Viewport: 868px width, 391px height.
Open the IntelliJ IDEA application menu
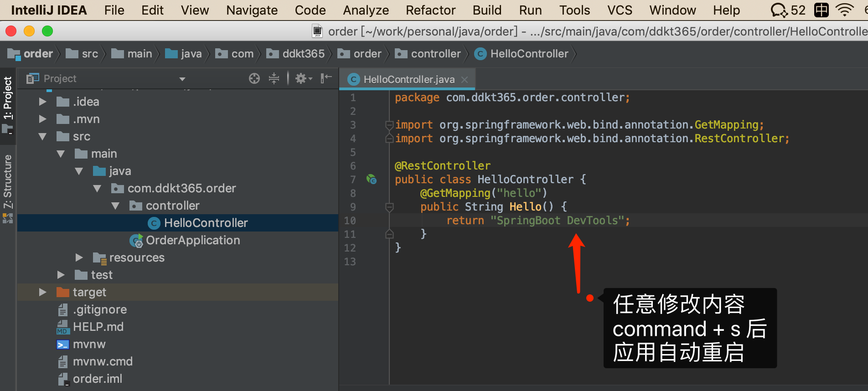(49, 10)
